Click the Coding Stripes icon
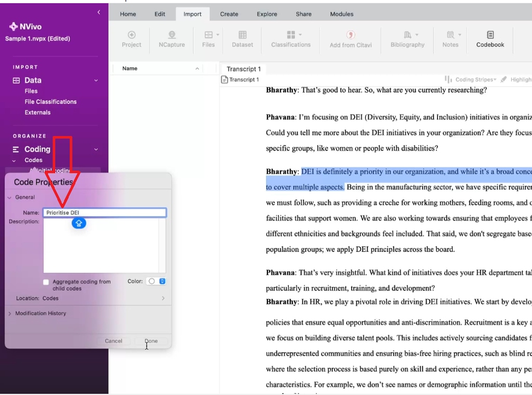This screenshot has width=532, height=395. (448, 80)
